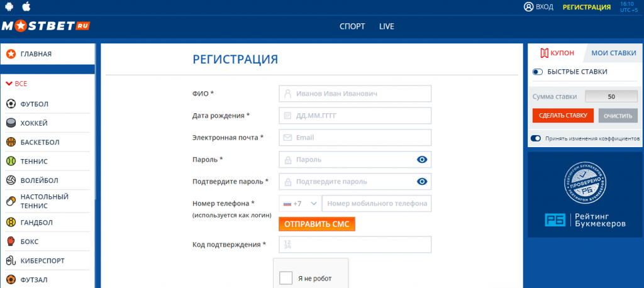Select ХОККЕЙ in sports list

pyautogui.click(x=48, y=123)
